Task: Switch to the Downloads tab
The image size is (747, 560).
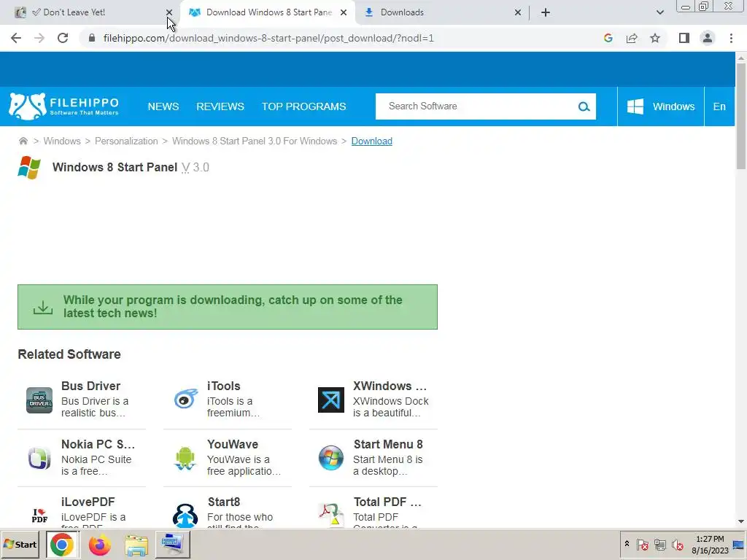Action: click(x=441, y=12)
